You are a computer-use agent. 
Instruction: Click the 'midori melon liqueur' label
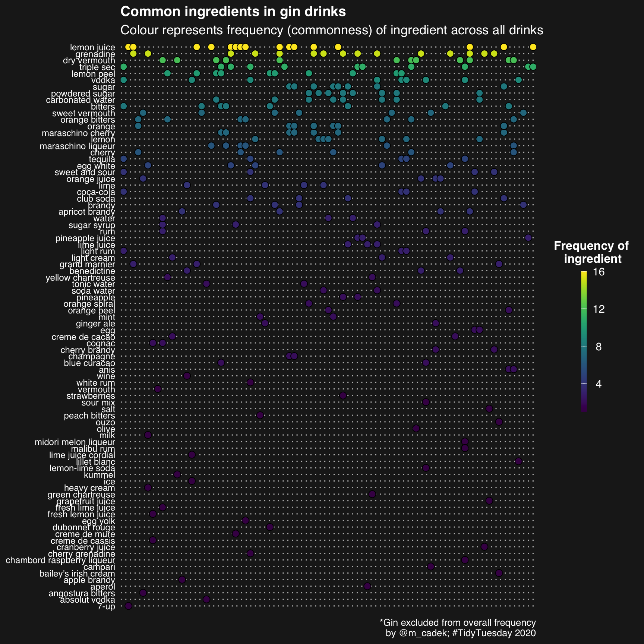click(x=75, y=442)
